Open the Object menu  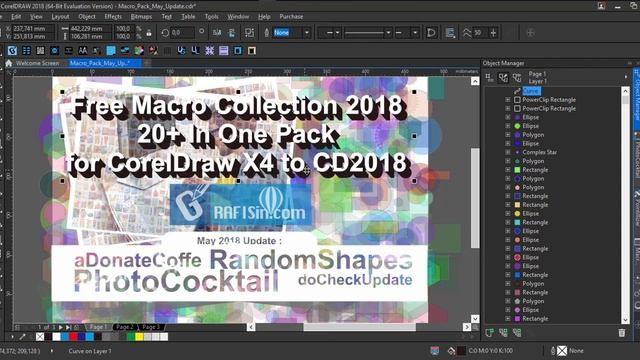[87, 17]
